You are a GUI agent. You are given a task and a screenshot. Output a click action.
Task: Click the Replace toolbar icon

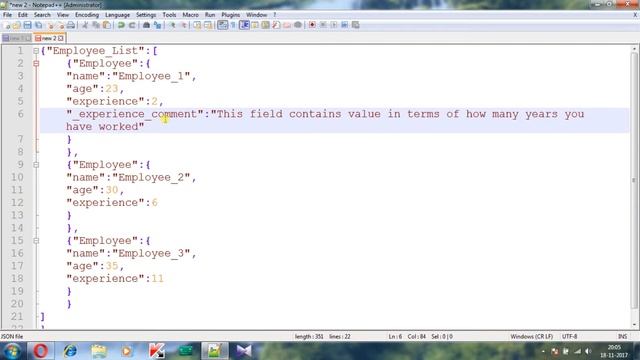coord(157,25)
